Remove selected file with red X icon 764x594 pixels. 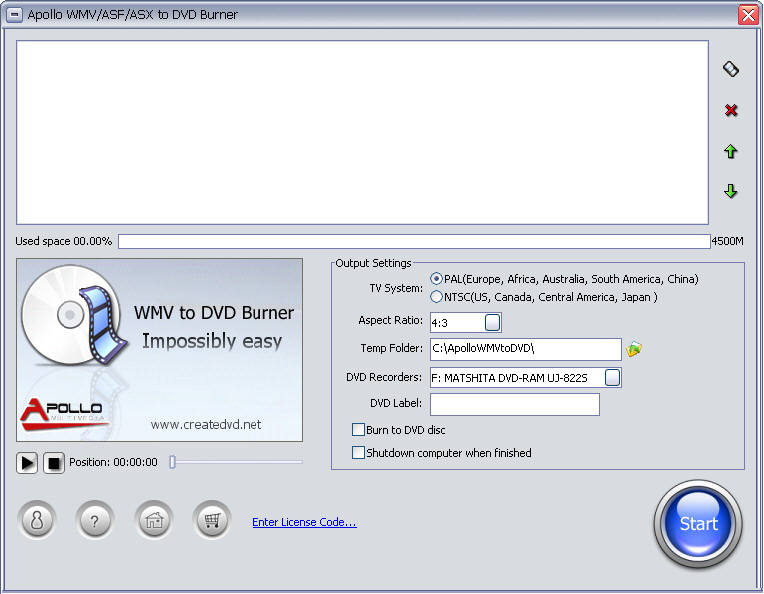coord(730,111)
